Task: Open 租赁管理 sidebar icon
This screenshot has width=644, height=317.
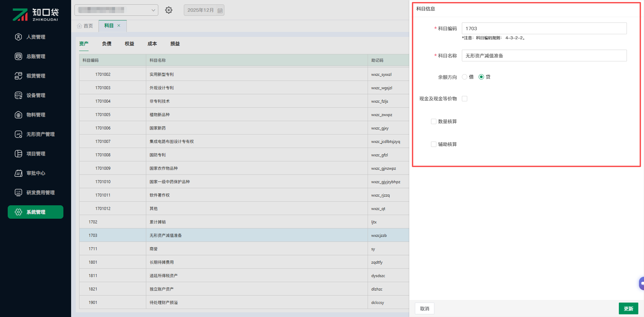Action: coord(18,76)
